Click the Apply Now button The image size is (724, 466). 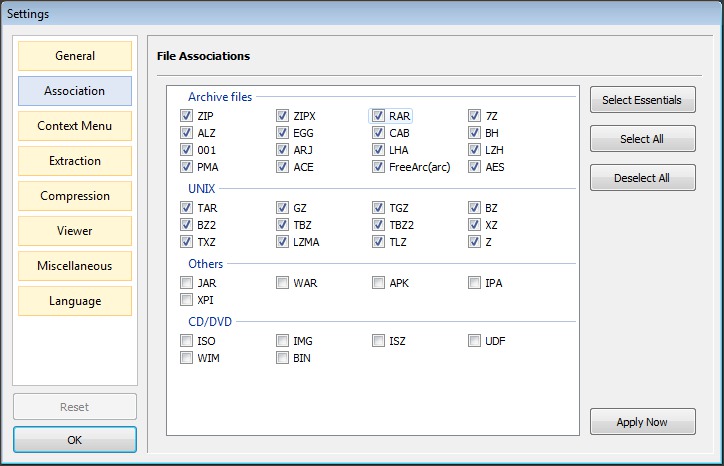[x=643, y=422]
